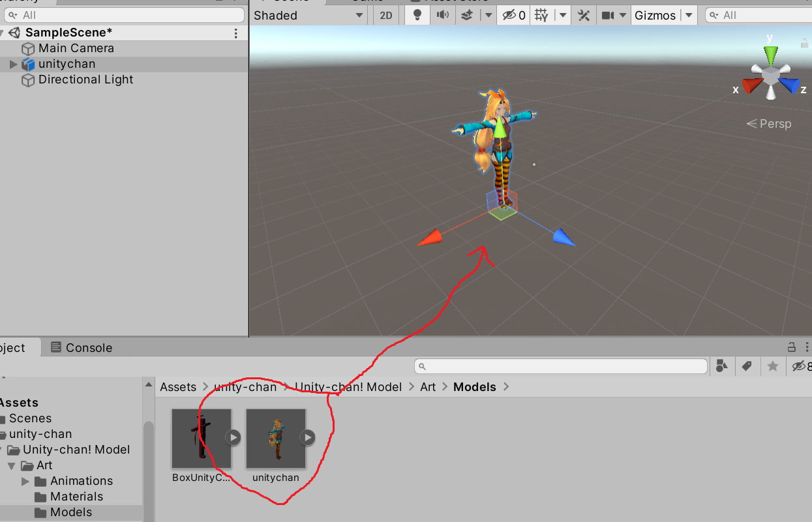The image size is (812, 522).
Task: Click the center cube of orientation gizmo
Action: (x=771, y=76)
